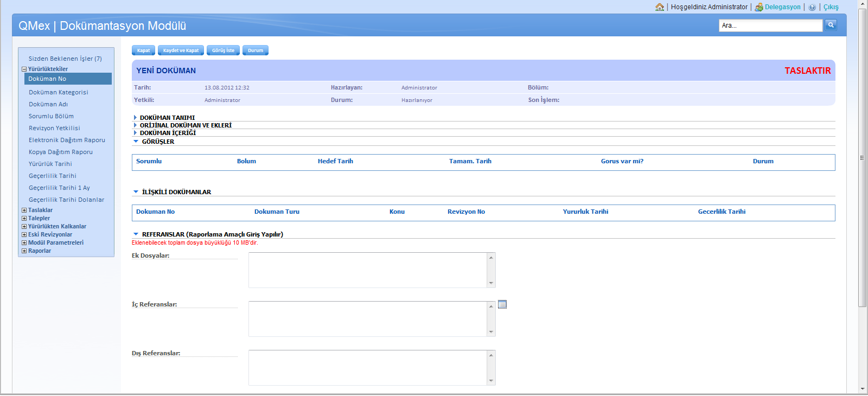Image resolution: width=868 pixels, height=396 pixels.
Task: Click Kaydet ve Kapat button
Action: 181,50
